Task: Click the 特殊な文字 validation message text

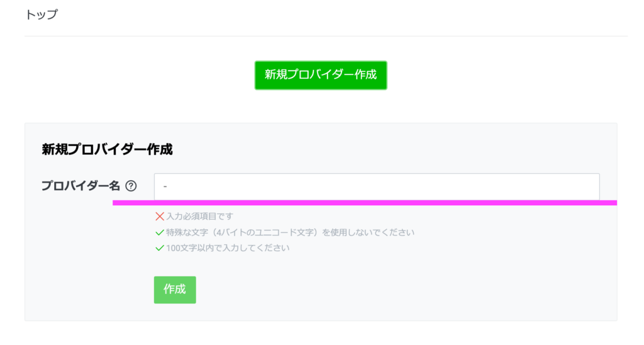Action: click(290, 232)
